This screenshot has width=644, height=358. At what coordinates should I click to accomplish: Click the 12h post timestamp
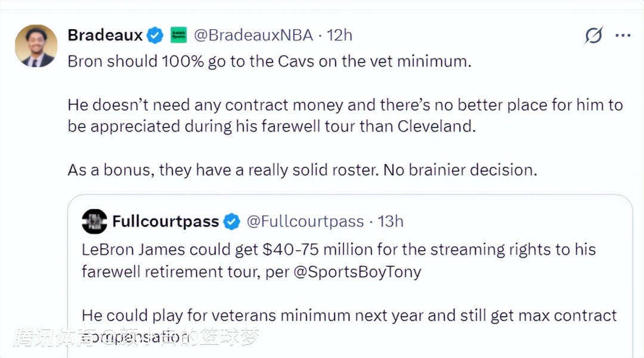tap(339, 35)
